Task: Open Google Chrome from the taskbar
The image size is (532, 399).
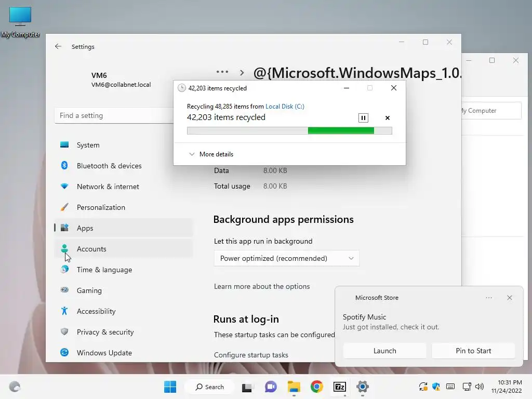Action: tap(316, 387)
